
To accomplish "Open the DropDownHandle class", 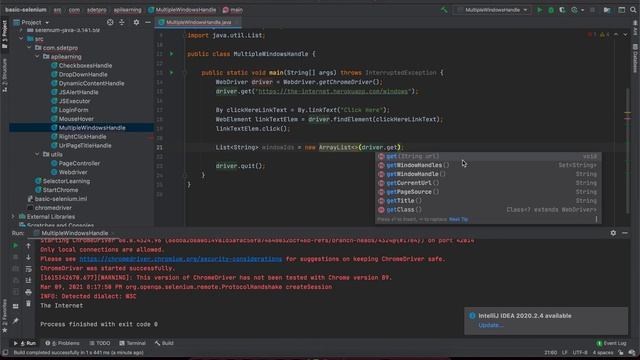I will pyautogui.click(x=83, y=74).
